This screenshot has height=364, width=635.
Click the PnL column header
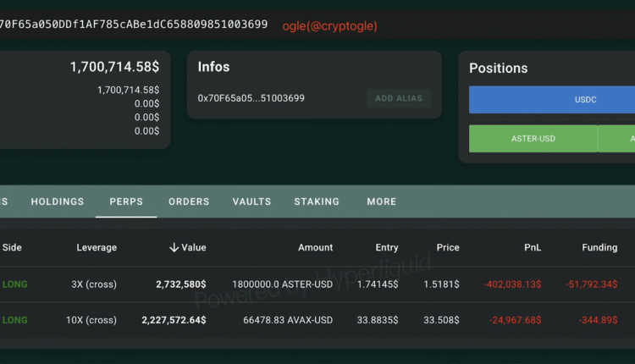click(533, 248)
